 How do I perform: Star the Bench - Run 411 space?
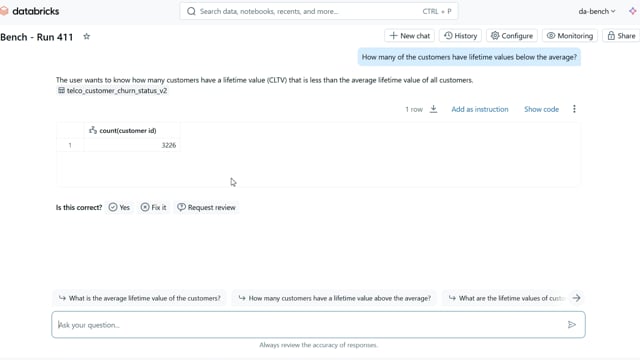coord(87,36)
